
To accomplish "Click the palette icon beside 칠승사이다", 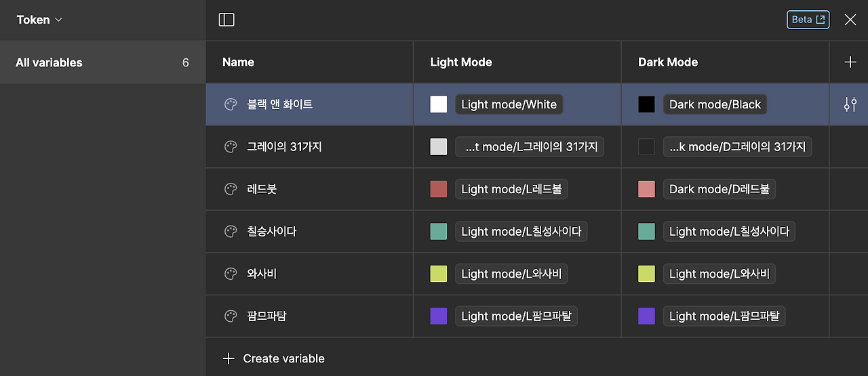I will click(231, 231).
